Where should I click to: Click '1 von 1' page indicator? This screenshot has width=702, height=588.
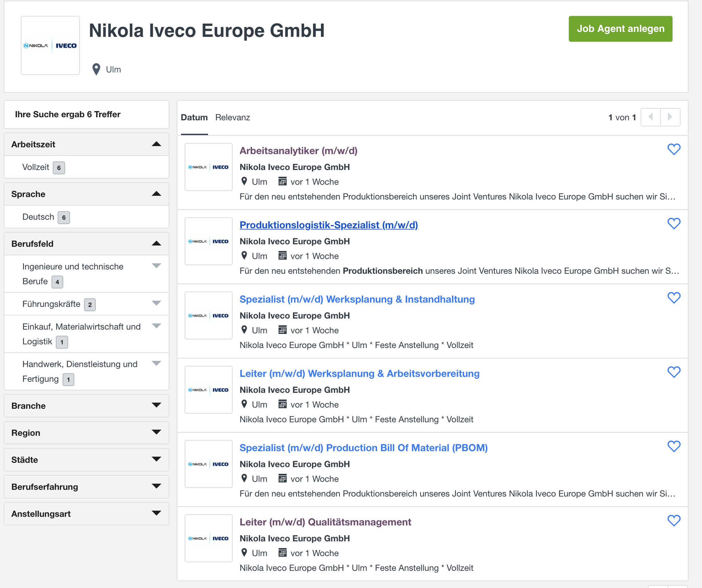click(622, 117)
